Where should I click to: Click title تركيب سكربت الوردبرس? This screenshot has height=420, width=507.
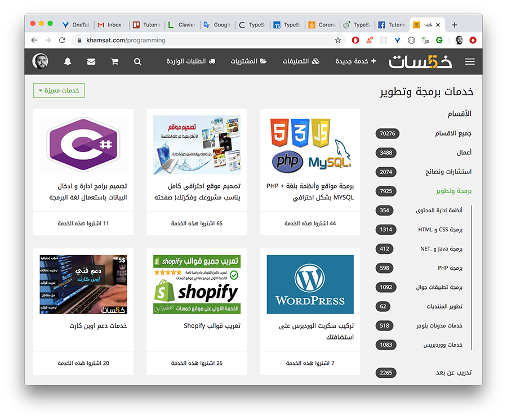[316, 332]
